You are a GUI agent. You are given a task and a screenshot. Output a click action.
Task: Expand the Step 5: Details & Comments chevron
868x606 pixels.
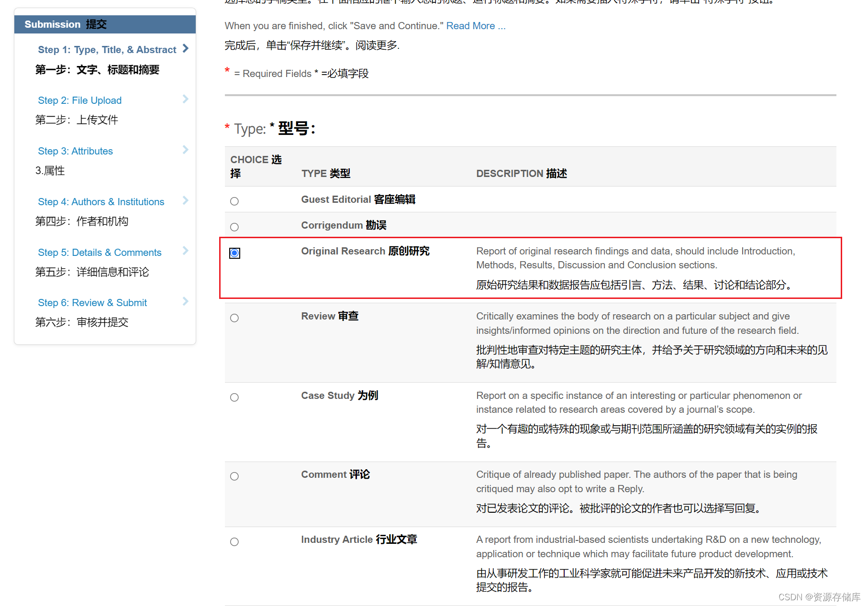(185, 251)
